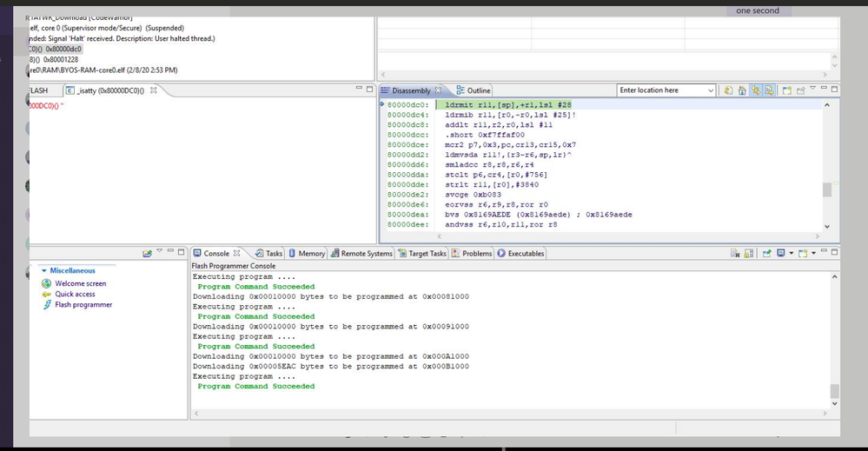
Task: Open the Executables tab
Action: (520, 254)
